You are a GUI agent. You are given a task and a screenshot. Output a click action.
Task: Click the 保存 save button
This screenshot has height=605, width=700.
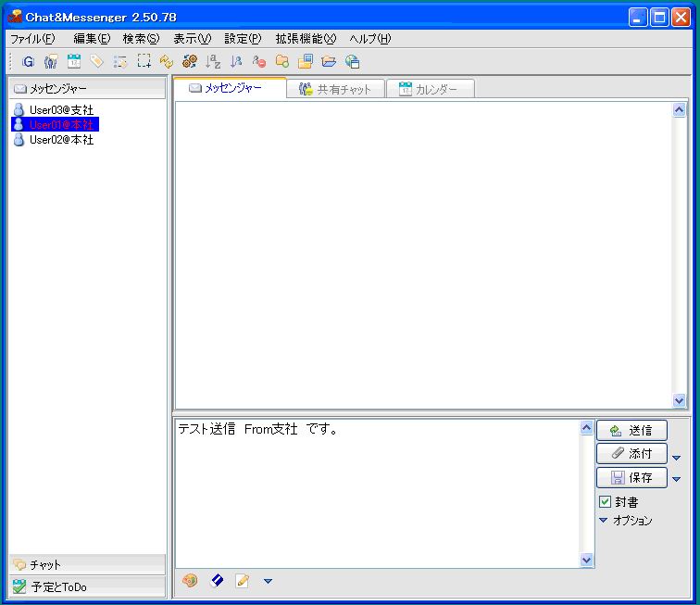[631, 478]
